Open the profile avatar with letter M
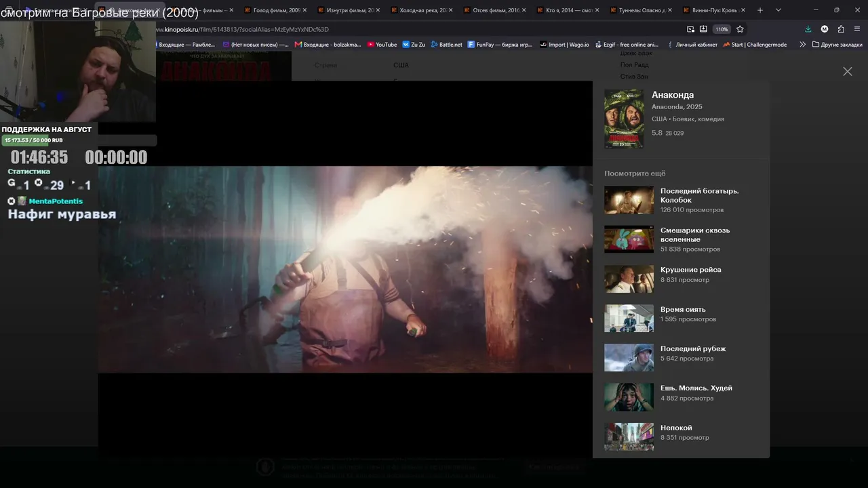Screen dimensions: 868x488 point(825,29)
